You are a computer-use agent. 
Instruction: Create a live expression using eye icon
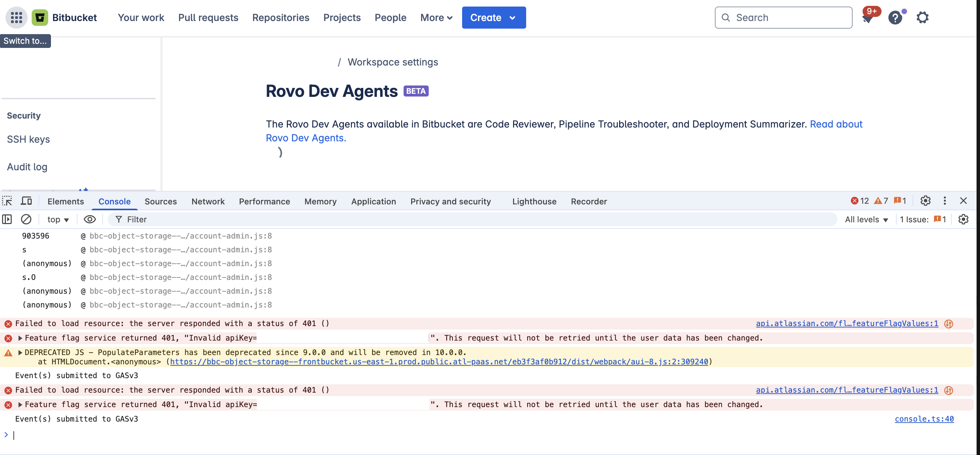click(x=90, y=219)
